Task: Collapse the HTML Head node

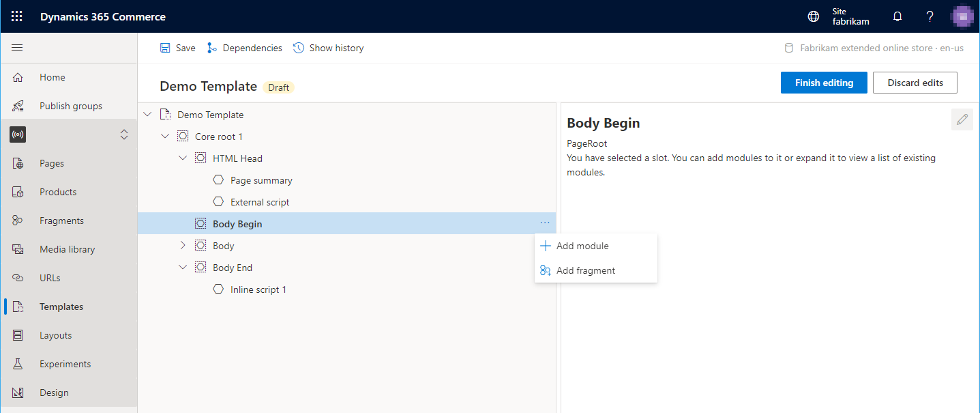Action: coord(182,157)
